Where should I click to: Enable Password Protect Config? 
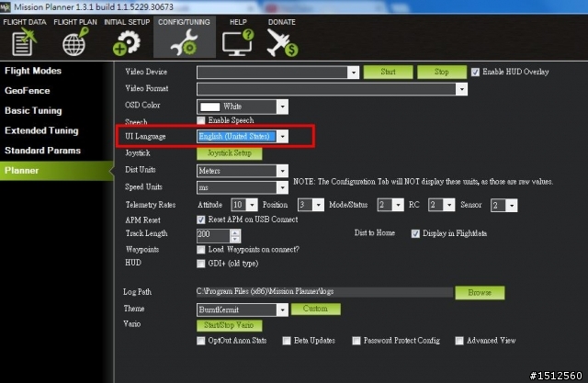tap(356, 341)
